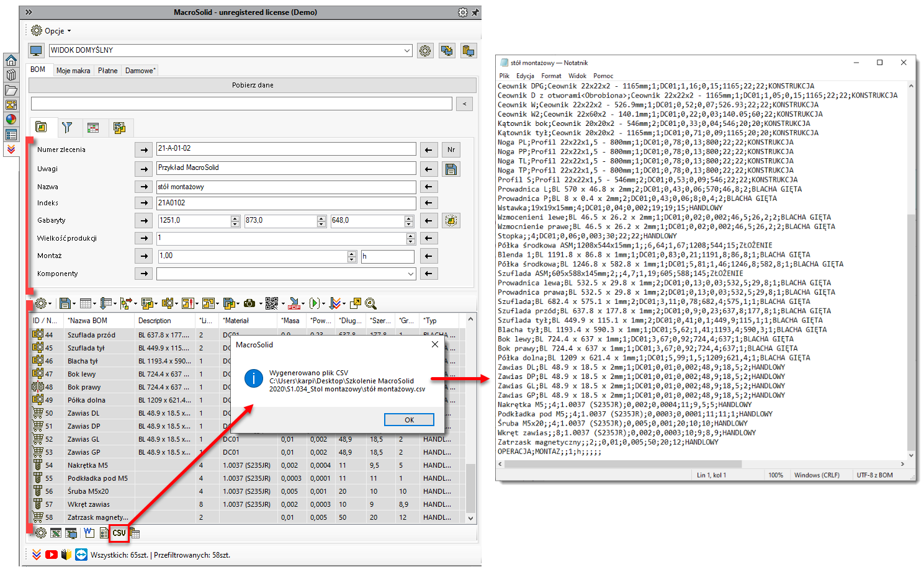Screen dimensions: 924x575
Task: Close the MacroSolid CSV message dialog
Action: pos(434,344)
